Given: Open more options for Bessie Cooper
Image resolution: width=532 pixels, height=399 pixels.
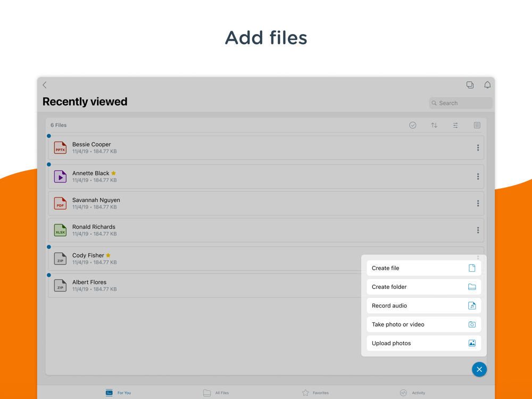Looking at the screenshot, I should click(478, 147).
